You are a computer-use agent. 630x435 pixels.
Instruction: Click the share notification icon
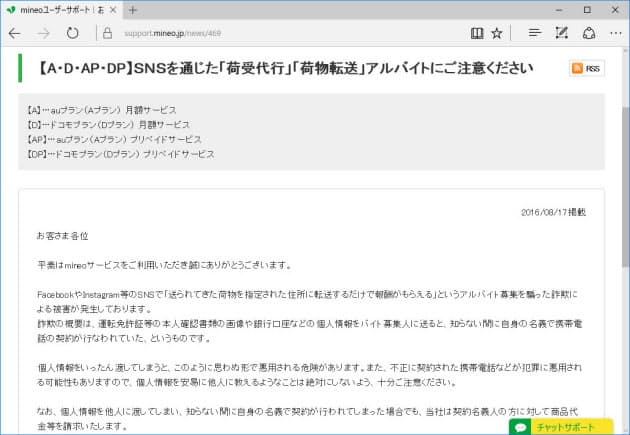[x=589, y=33]
